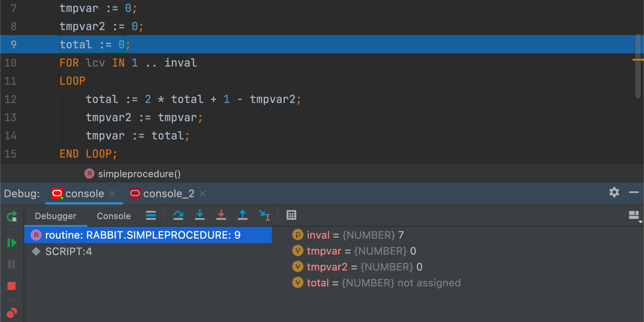
Task: Resume program execution
Action: tap(10, 242)
